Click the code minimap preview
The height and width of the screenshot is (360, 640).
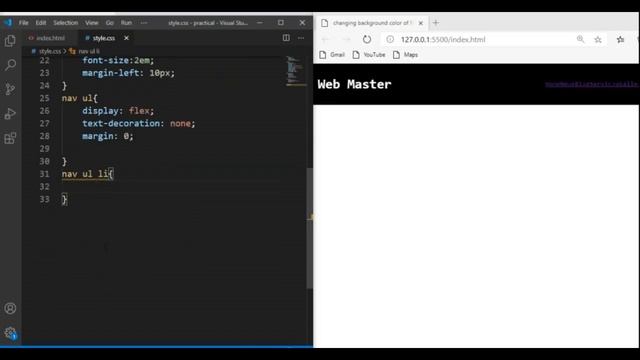[x=296, y=71]
